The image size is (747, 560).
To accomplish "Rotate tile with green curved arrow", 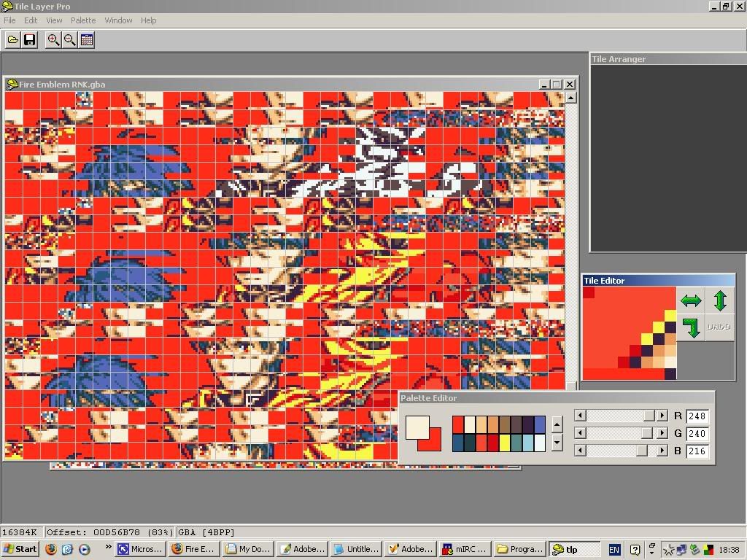I will (x=691, y=327).
